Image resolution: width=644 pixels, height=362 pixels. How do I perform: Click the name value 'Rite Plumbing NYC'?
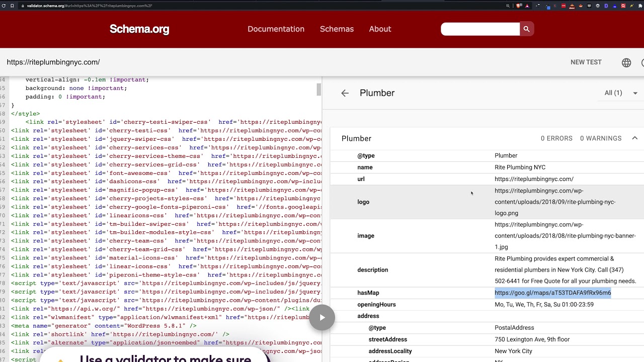point(520,167)
